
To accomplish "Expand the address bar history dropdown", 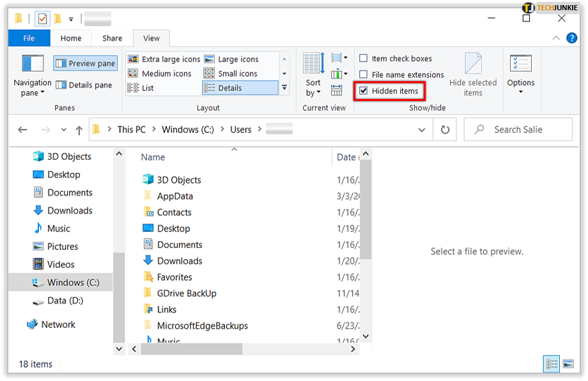I will coord(422,130).
